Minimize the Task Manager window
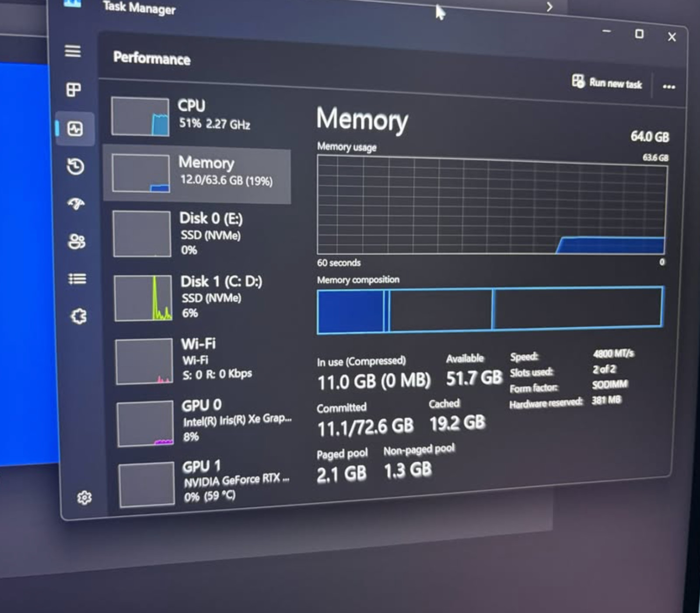The height and width of the screenshot is (613, 700). [606, 31]
